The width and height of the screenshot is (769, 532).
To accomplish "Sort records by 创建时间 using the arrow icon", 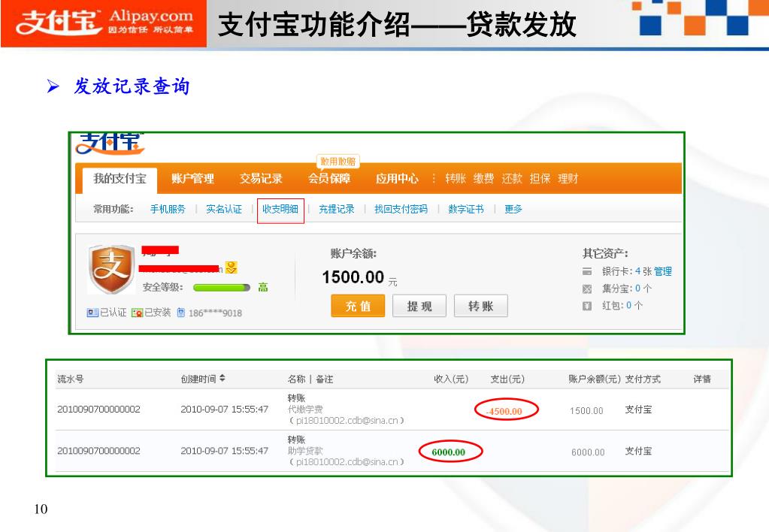I will pyautogui.click(x=223, y=378).
